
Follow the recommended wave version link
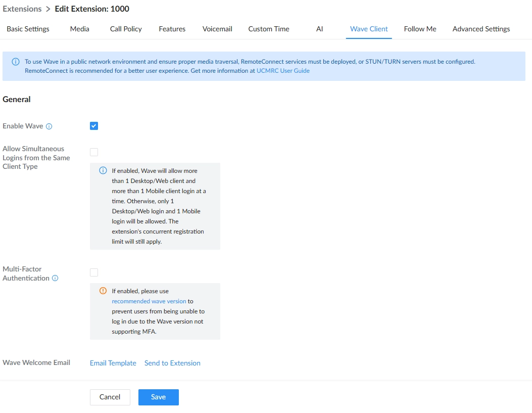point(149,301)
